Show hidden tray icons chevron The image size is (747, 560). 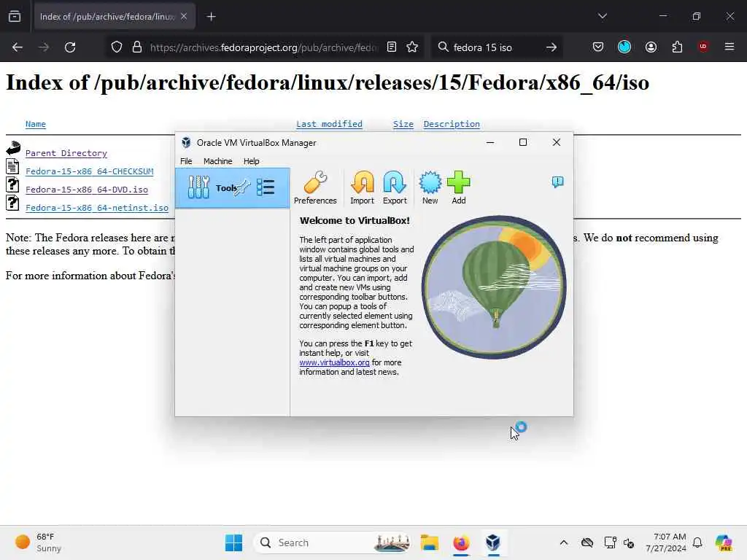point(564,542)
